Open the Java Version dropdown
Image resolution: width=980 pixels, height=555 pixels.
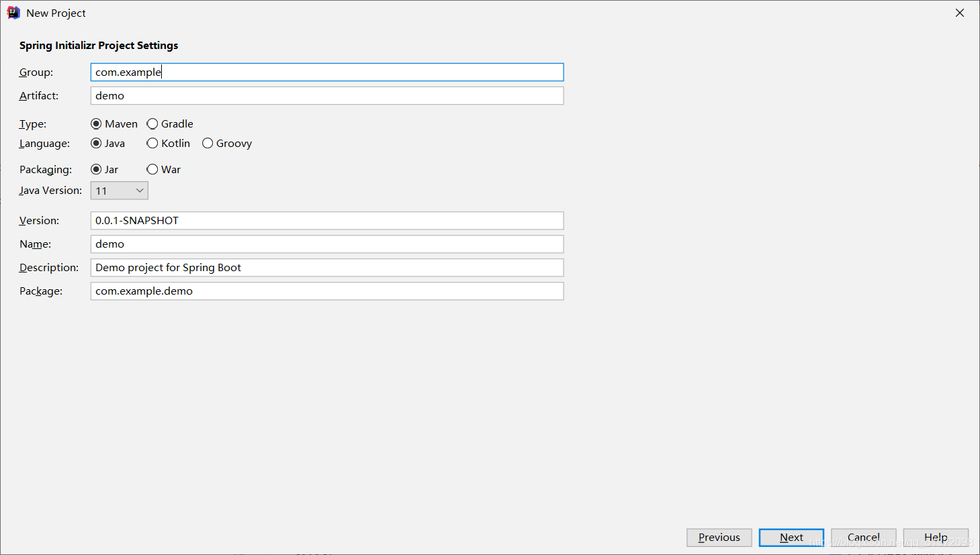click(x=120, y=191)
